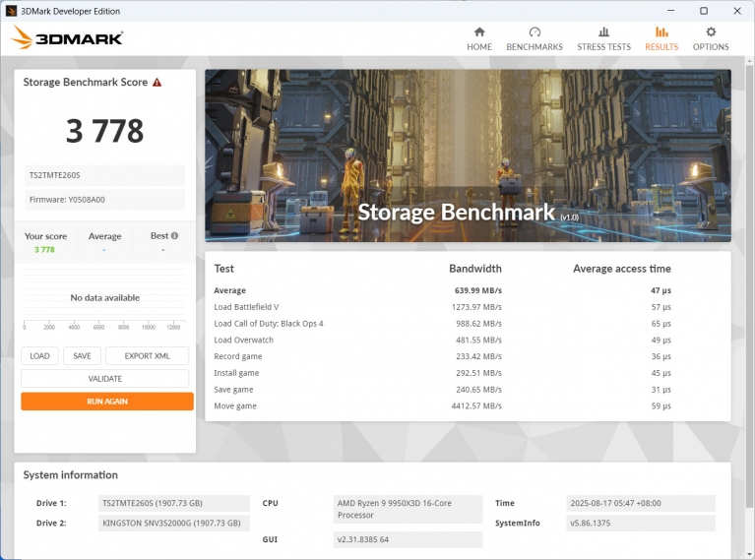Click the Average access time header
The height and width of the screenshot is (560, 755).
[x=622, y=269]
